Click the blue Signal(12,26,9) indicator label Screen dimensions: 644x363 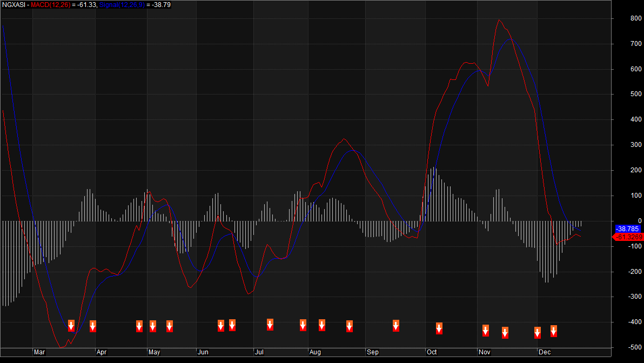click(x=122, y=5)
